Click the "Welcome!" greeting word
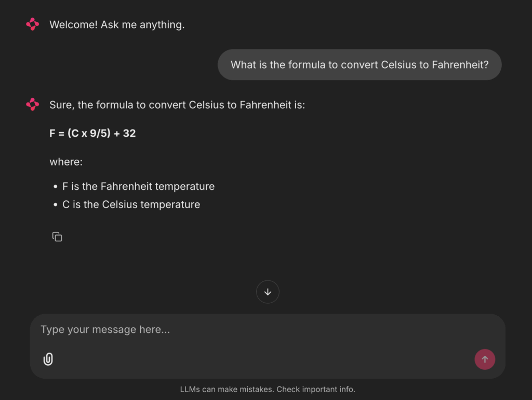Screen dimensions: 532x400 coord(73,24)
